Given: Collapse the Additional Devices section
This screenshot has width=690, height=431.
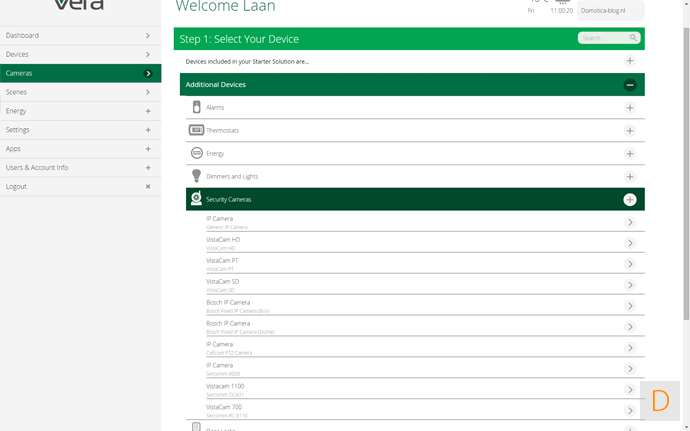Looking at the screenshot, I should pyautogui.click(x=630, y=85).
